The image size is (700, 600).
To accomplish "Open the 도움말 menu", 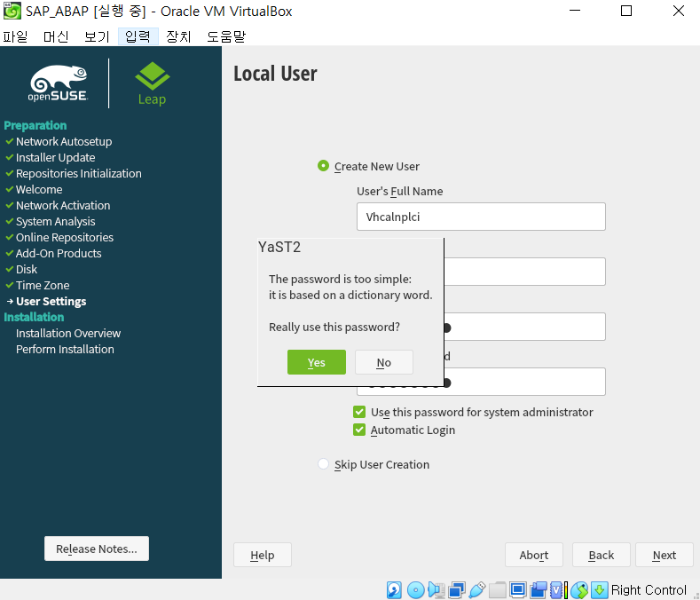I will click(x=226, y=36).
